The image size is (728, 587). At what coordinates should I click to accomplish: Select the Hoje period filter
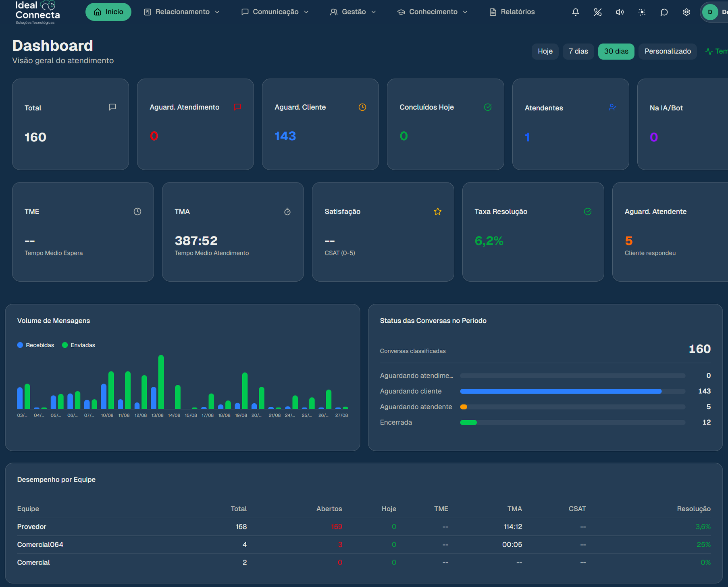[x=545, y=52]
